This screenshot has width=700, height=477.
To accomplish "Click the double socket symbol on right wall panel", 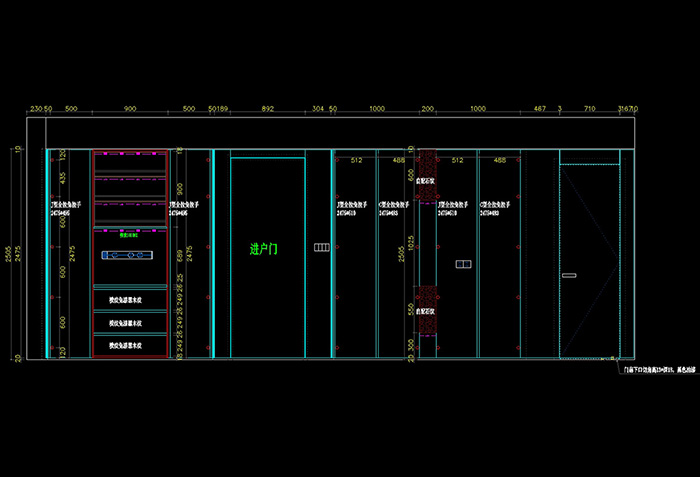I will pos(462,265).
